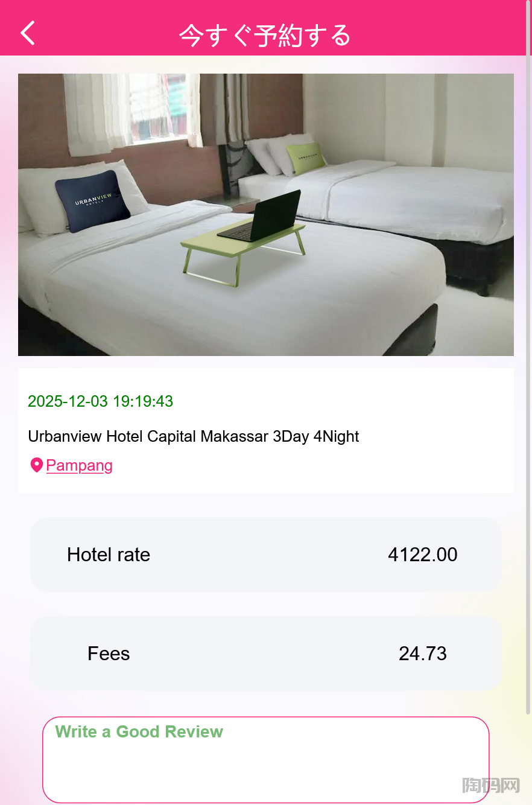Open the Pampang location link
The image size is (532, 805).
tap(79, 465)
